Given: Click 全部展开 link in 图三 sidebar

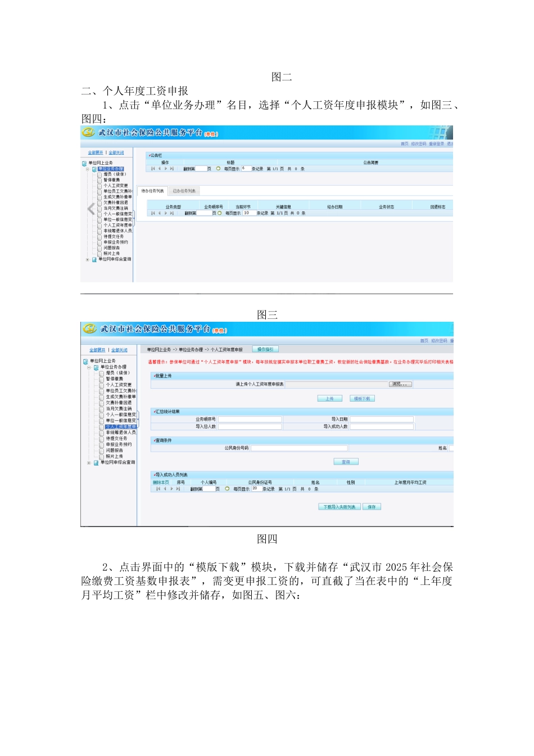Looking at the screenshot, I should [x=96, y=152].
